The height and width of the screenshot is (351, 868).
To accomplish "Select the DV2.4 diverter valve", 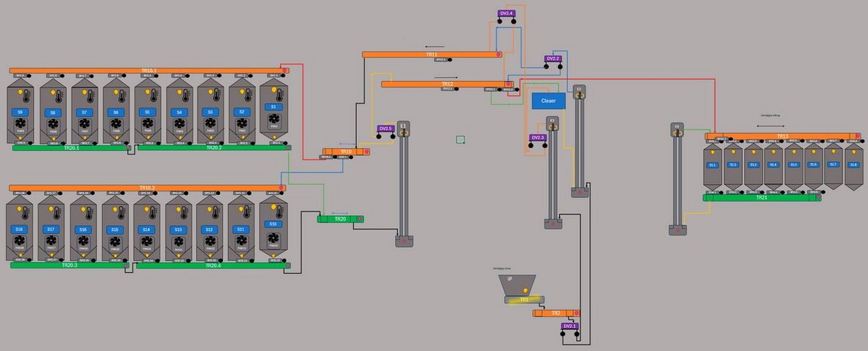I will pos(507,13).
